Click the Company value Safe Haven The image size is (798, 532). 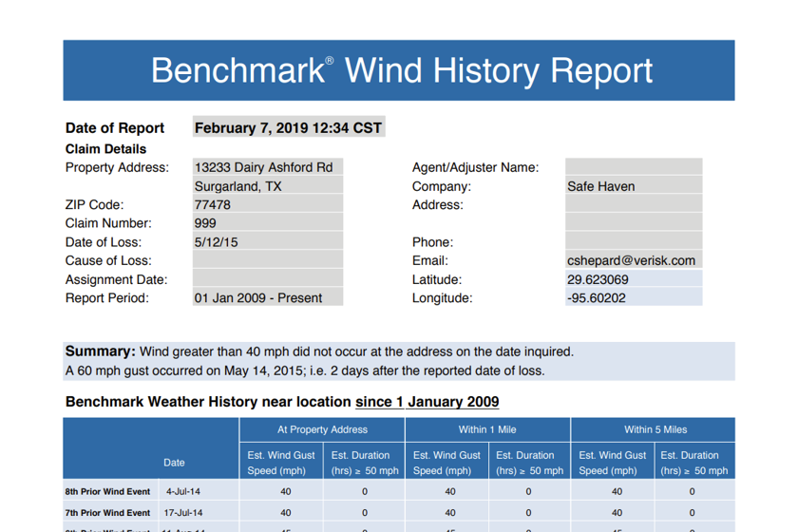tap(634, 186)
